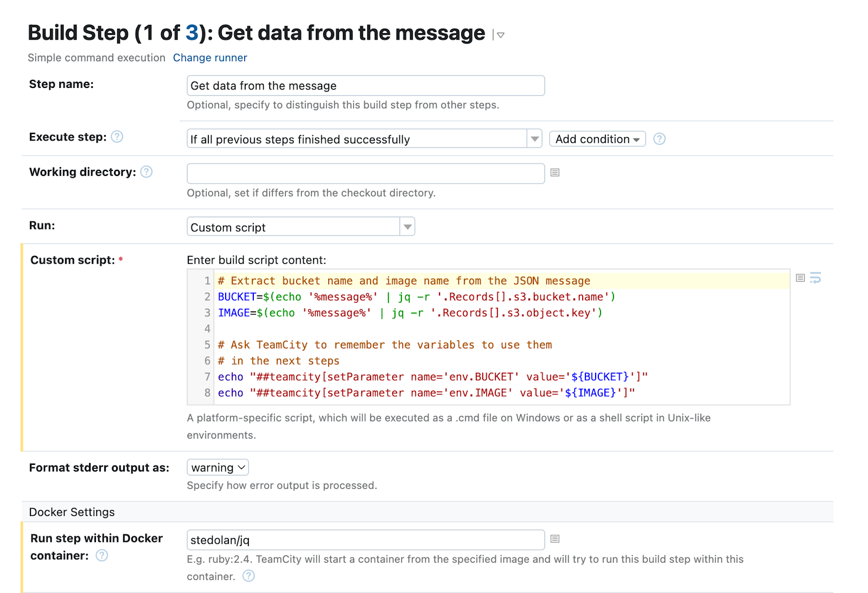Screen dimensions: 868x593
Task: Click Working directory help icon
Action: click(146, 172)
